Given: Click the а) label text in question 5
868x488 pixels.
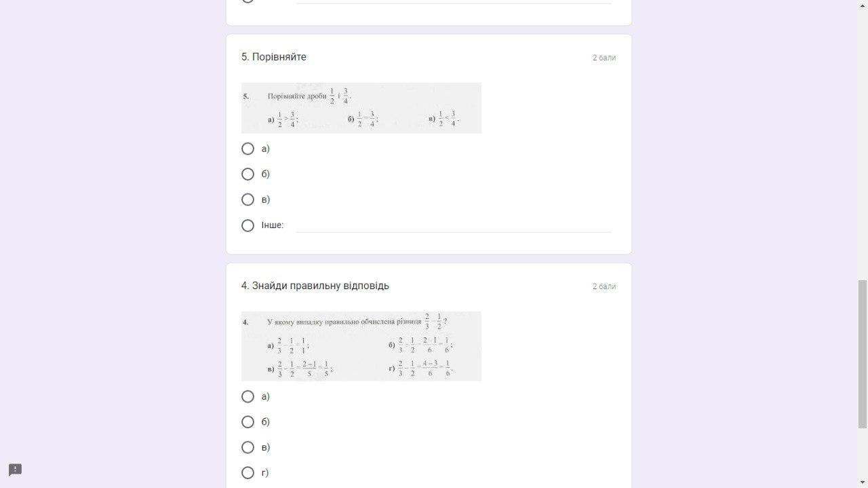Looking at the screenshot, I should [266, 149].
